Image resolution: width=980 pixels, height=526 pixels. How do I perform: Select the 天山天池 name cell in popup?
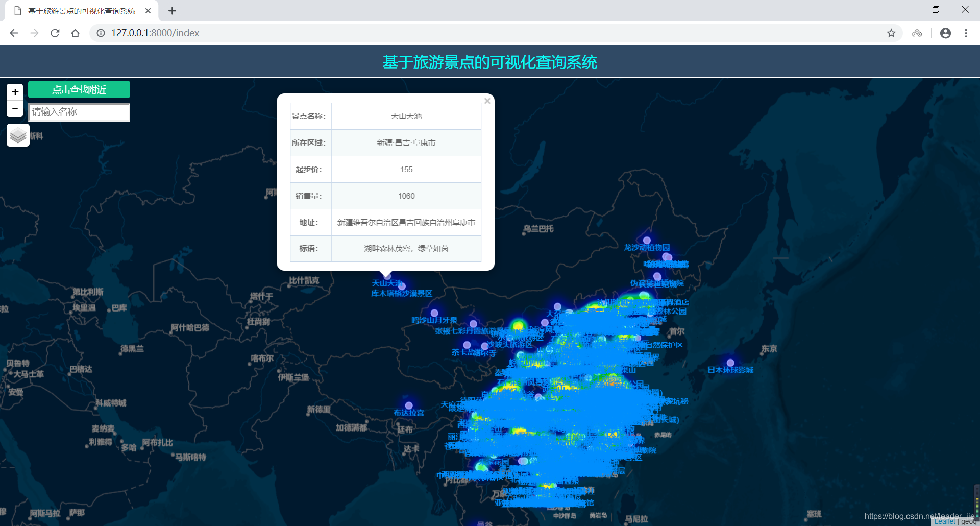[x=406, y=116]
